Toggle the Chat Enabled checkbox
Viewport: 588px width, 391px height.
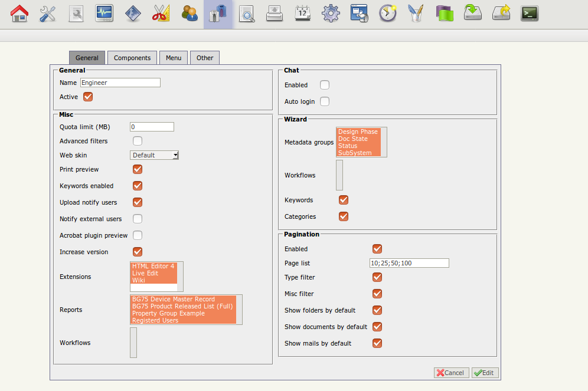click(x=325, y=85)
